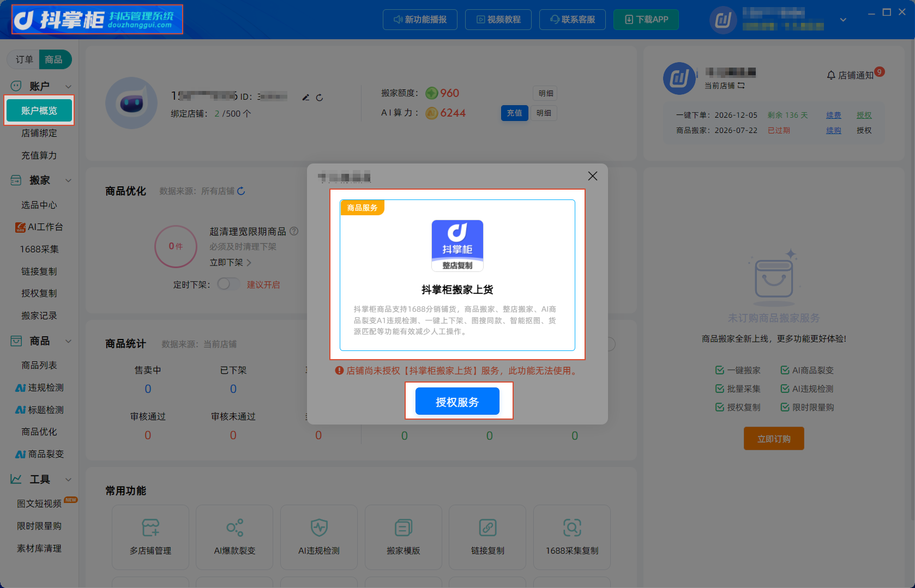The image size is (915, 588).
Task: Open 限时限量购 in sidebar
Action: 39,526
